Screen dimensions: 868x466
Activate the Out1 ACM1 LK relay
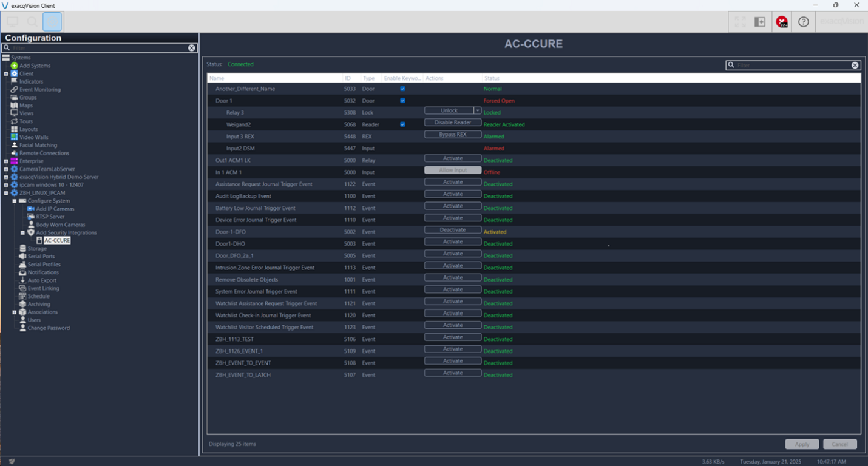click(453, 158)
